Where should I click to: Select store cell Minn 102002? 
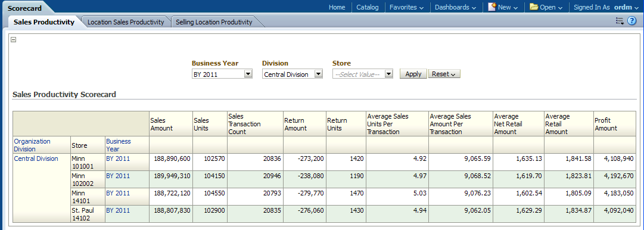coord(88,179)
